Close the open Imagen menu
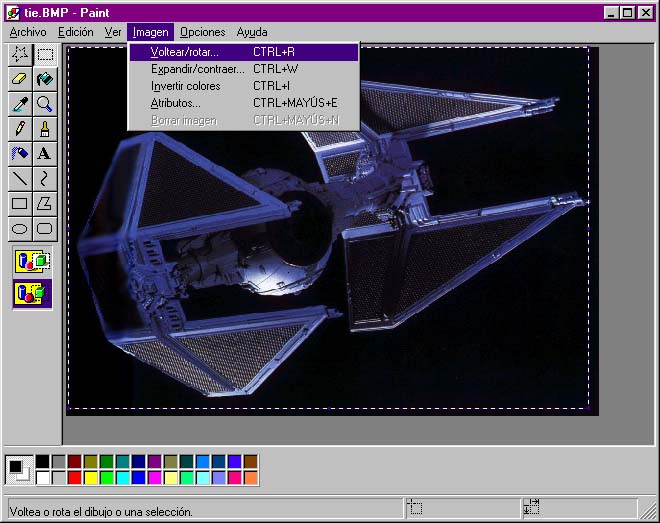Screen dimensions: 660x523 click(x=150, y=32)
